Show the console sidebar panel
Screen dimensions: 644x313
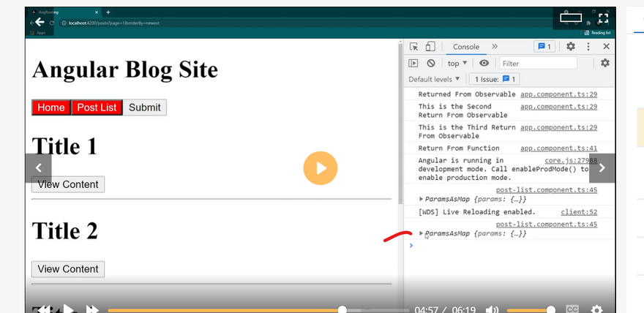tap(413, 64)
